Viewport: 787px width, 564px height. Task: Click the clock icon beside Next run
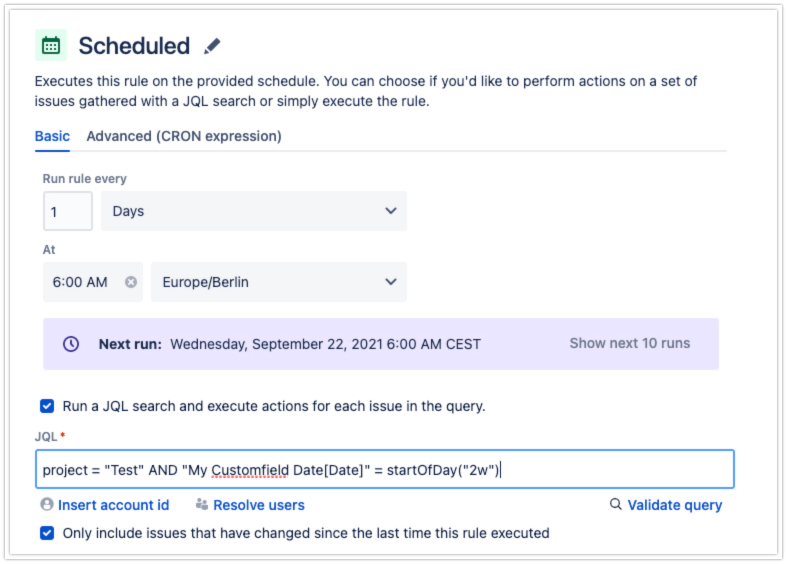click(x=71, y=344)
